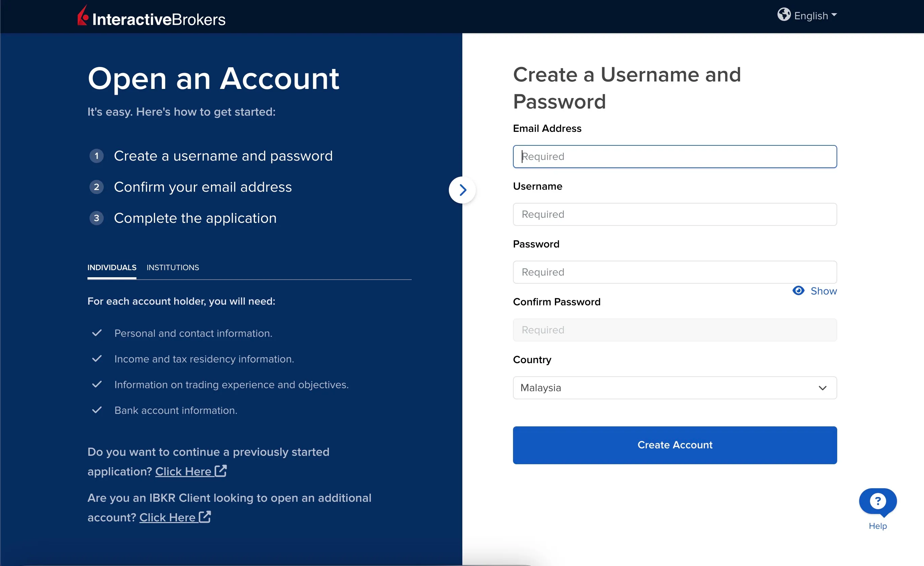This screenshot has width=924, height=566.
Task: Click the globe language icon
Action: click(784, 15)
